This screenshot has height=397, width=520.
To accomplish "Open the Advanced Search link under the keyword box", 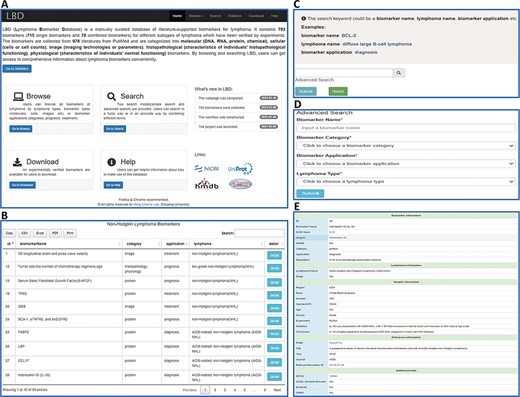I will coord(314,80).
